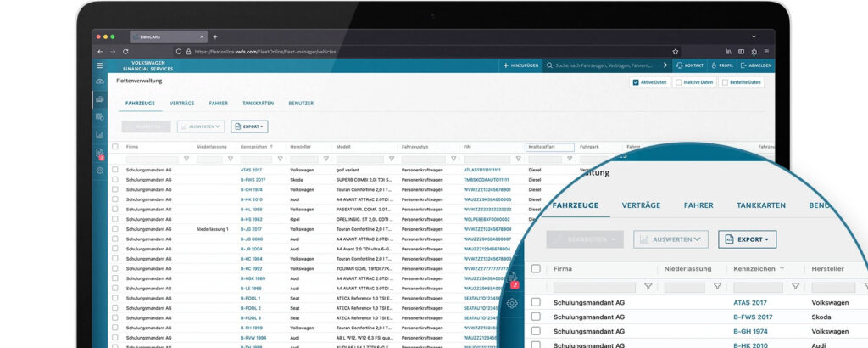Click the browser address bar URL
This screenshot has height=348, width=868.
(265, 52)
